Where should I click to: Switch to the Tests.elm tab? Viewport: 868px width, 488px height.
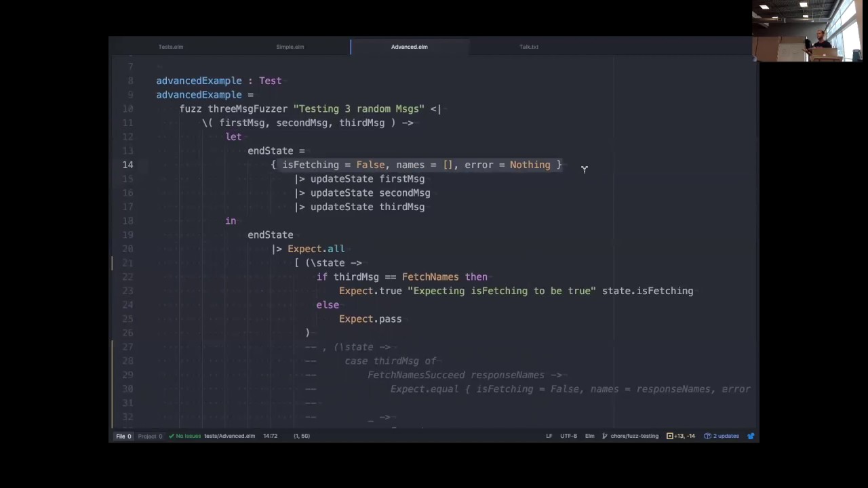point(171,47)
